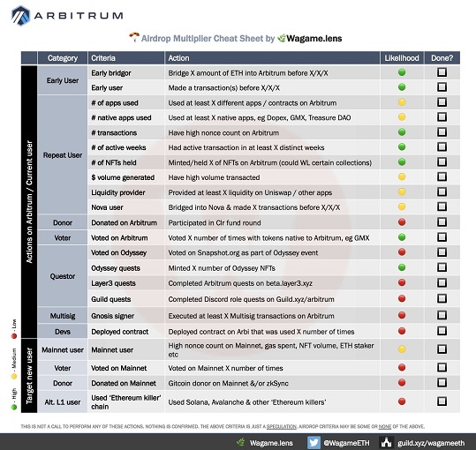Click green dot for Voted on Arbitrum
This screenshot has width=476, height=450.
402,237
